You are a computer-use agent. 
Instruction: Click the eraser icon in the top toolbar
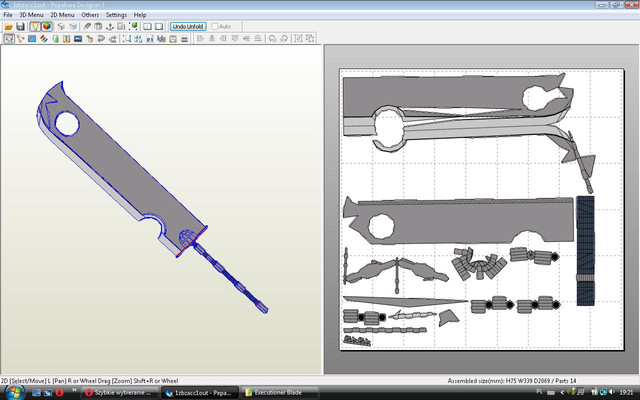(x=87, y=26)
